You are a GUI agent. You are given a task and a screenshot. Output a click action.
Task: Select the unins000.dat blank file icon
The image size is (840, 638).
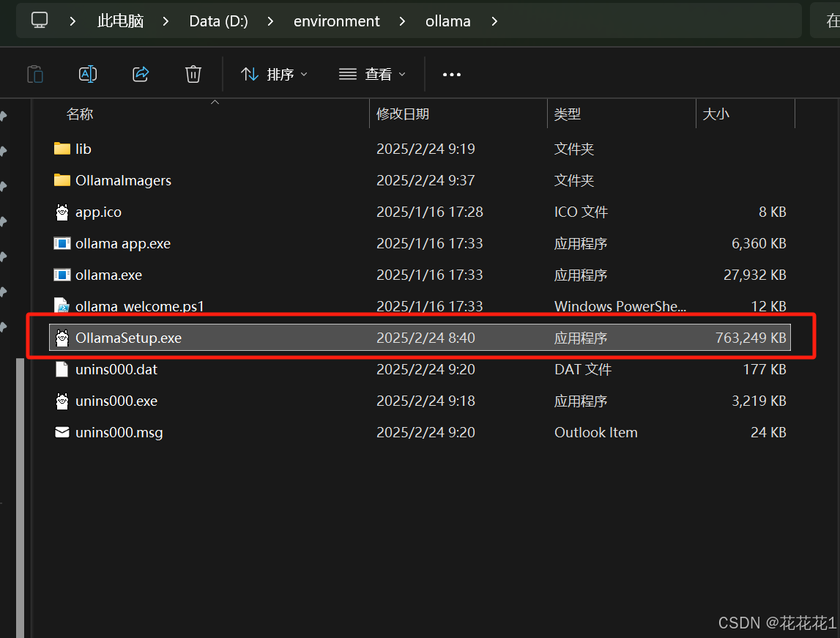[62, 369]
